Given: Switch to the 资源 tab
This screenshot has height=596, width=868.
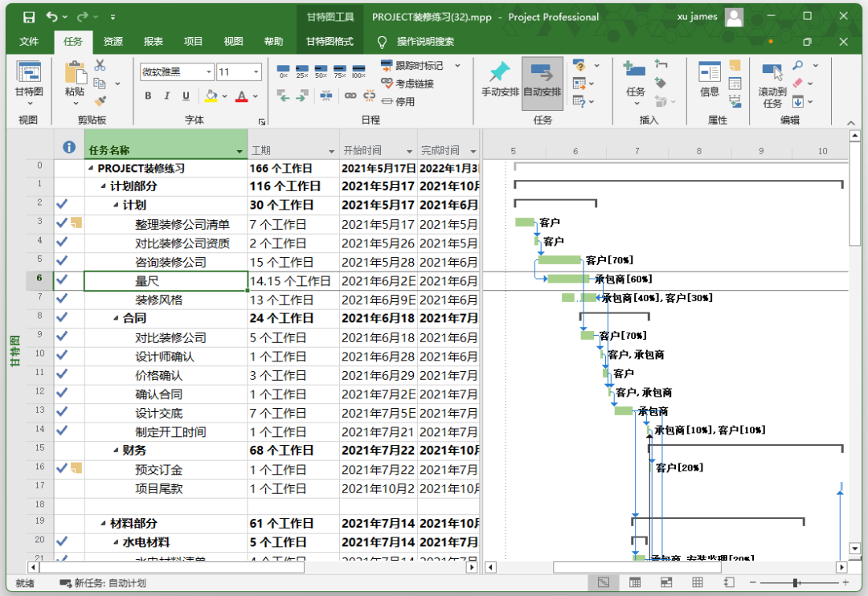Looking at the screenshot, I should coord(113,42).
